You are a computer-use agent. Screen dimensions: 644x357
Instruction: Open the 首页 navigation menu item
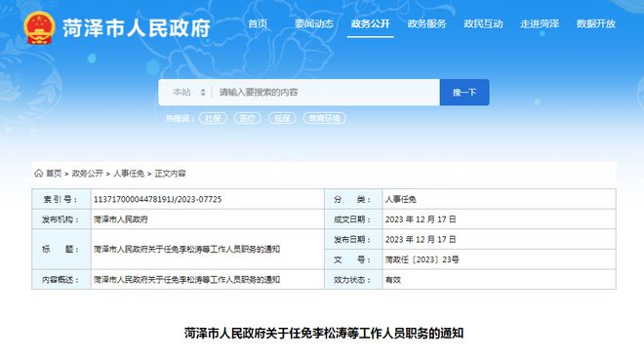258,23
